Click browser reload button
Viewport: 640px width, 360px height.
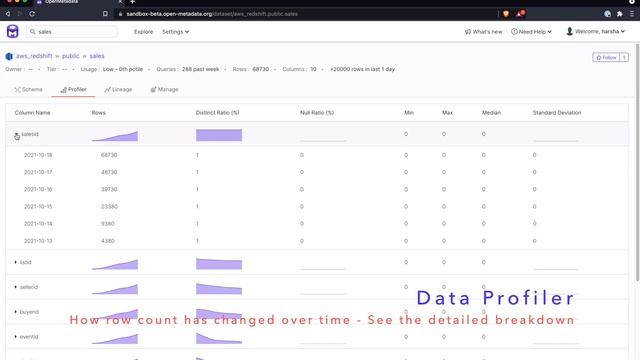tap(32, 14)
